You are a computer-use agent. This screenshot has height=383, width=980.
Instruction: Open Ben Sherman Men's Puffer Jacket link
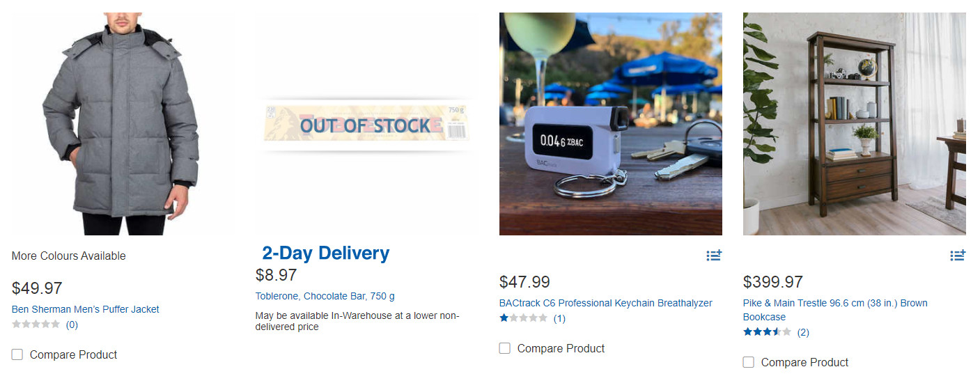tap(86, 309)
